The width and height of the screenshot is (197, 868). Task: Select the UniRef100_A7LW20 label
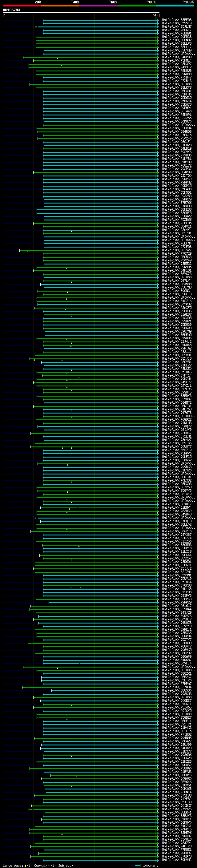click(176, 145)
